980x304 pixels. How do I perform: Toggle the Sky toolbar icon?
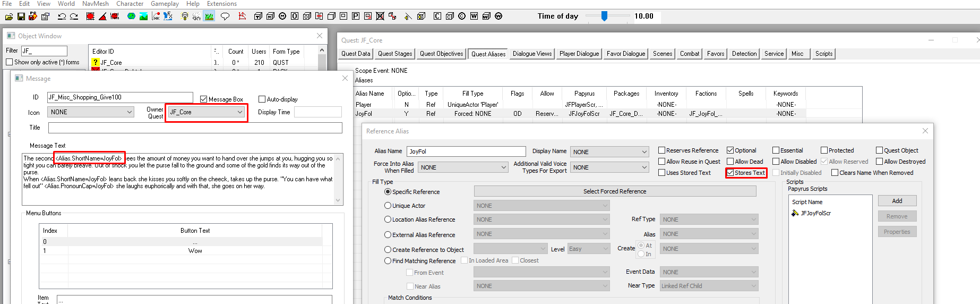tap(196, 16)
